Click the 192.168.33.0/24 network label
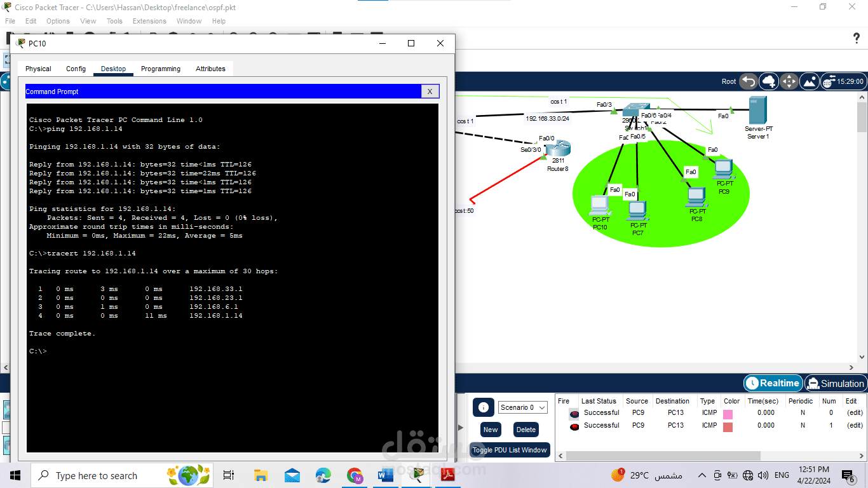This screenshot has height=488, width=868. point(547,118)
